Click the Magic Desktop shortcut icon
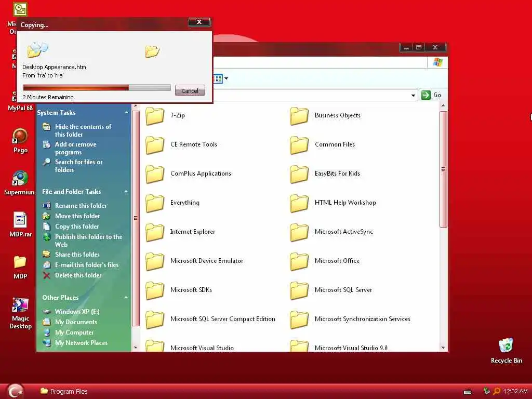Viewport: 532px width, 399px height. click(20, 304)
